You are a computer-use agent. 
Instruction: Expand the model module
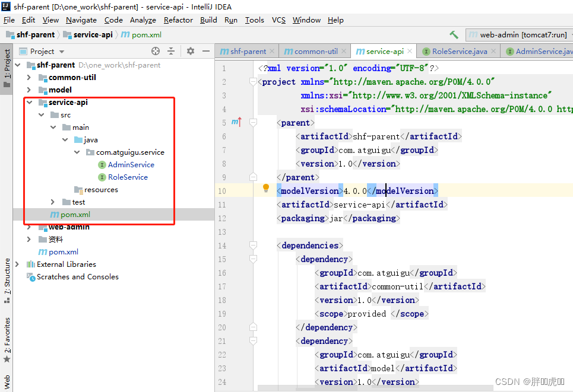(29, 90)
